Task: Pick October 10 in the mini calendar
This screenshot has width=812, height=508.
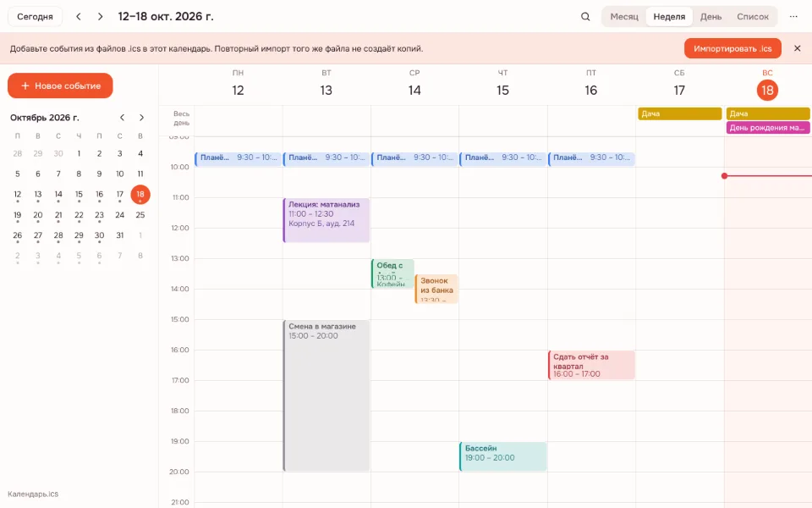Action: pyautogui.click(x=119, y=174)
